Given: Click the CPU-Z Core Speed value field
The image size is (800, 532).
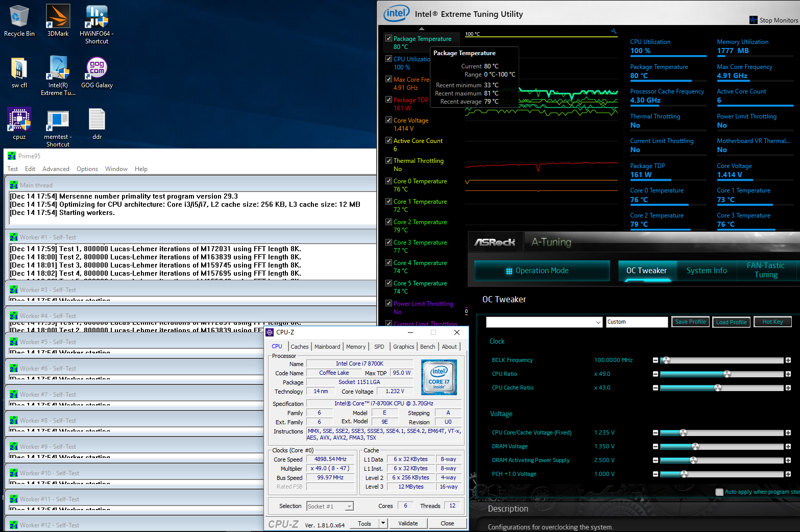Looking at the screenshot, I should point(330,460).
